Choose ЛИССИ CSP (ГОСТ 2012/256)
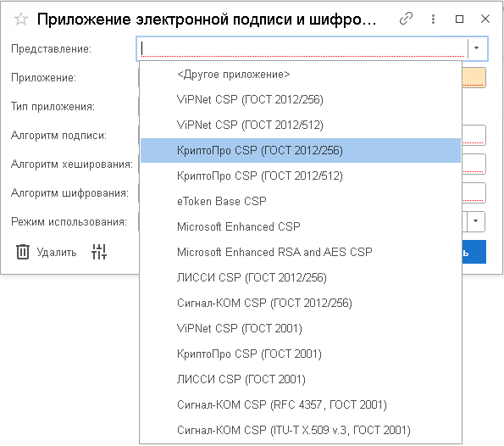 click(301, 277)
